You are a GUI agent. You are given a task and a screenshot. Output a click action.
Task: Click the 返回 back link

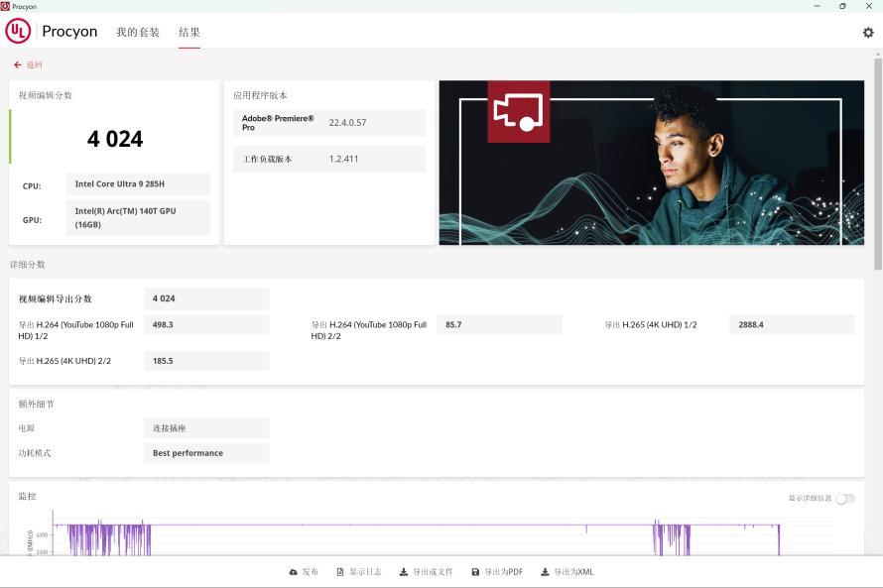click(x=35, y=64)
